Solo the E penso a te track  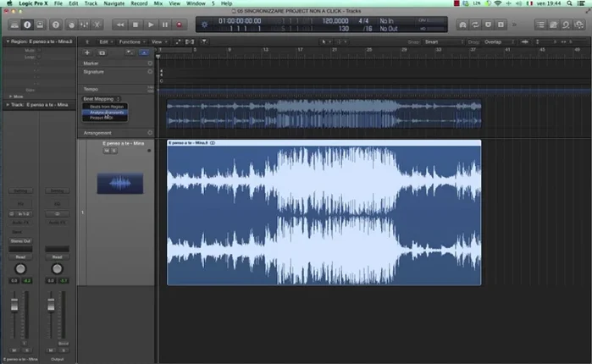(x=114, y=152)
